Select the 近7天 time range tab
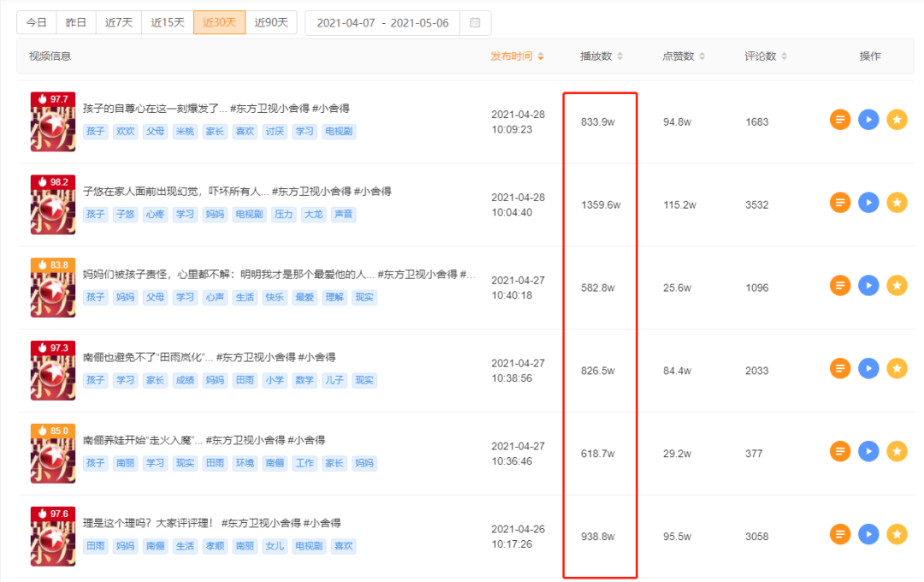Screen dimensions: 924x582 tap(118, 22)
